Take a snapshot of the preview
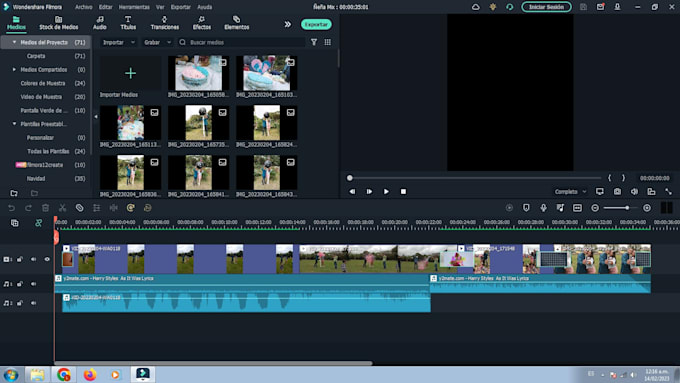 coord(617,191)
